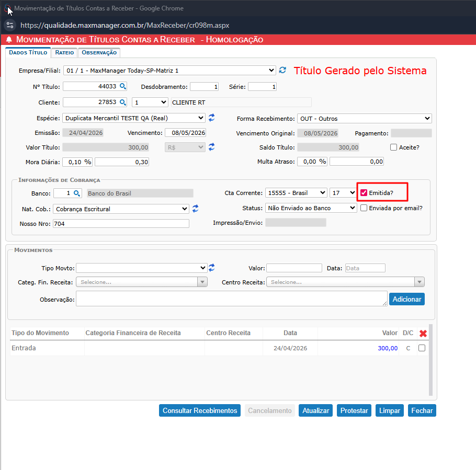Open the Forma Recebimento dropdown
The image size is (476, 470).
364,119
